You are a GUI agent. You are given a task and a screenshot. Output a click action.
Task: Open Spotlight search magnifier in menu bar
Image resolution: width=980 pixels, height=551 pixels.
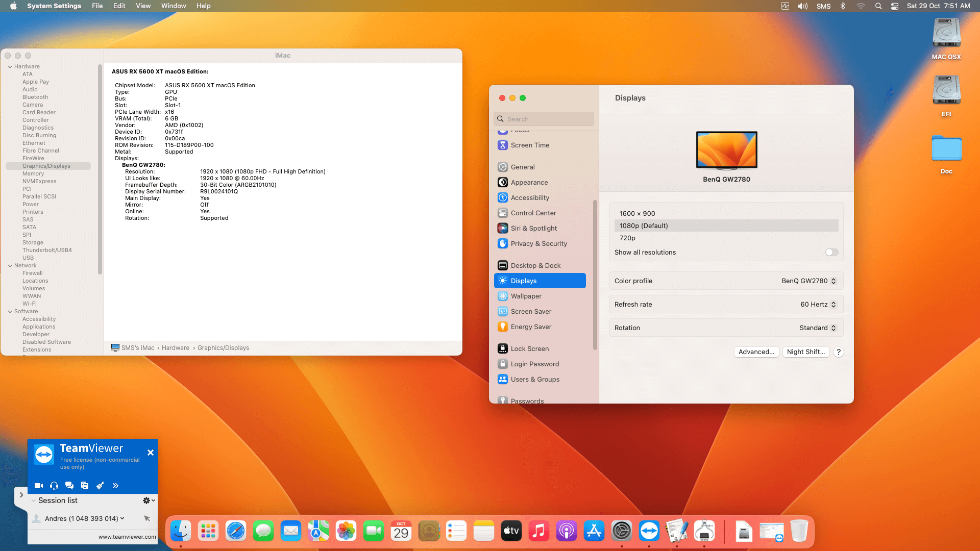(x=878, y=6)
